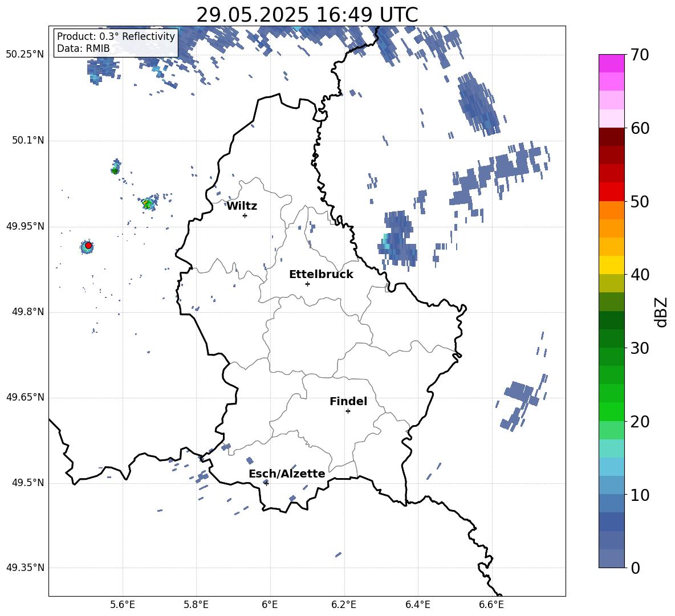This screenshot has height=616, width=675.
Task: Click the Product: 0.3° Reflectivity text
Action: (x=116, y=36)
